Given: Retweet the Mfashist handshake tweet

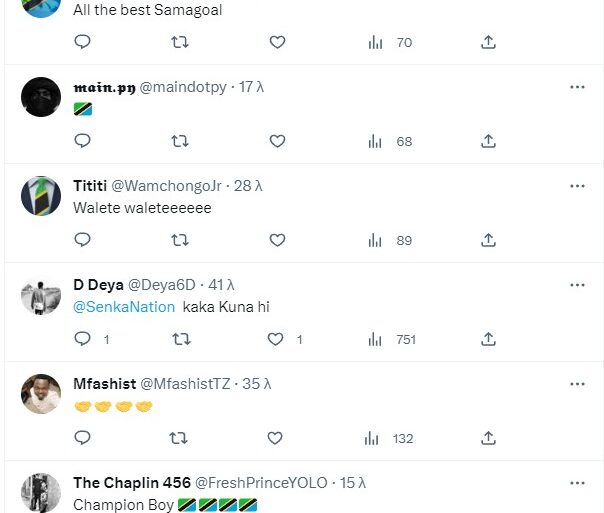Looking at the screenshot, I should pyautogui.click(x=180, y=437).
